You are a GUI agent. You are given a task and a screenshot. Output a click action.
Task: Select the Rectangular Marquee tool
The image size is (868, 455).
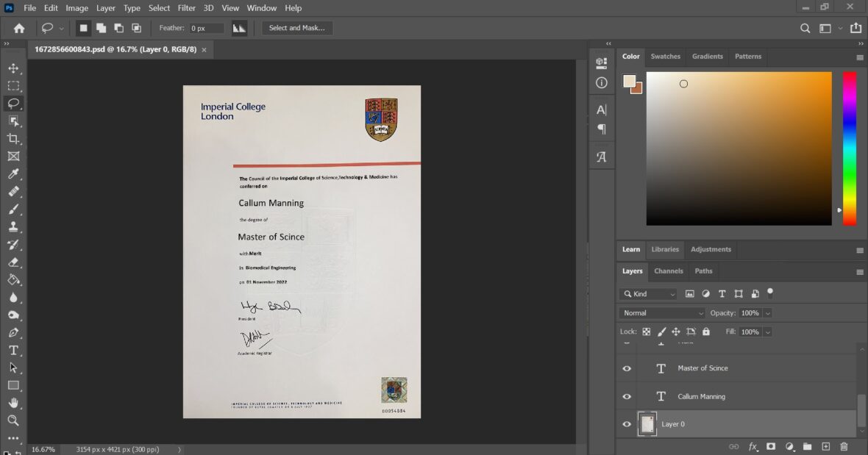13,86
